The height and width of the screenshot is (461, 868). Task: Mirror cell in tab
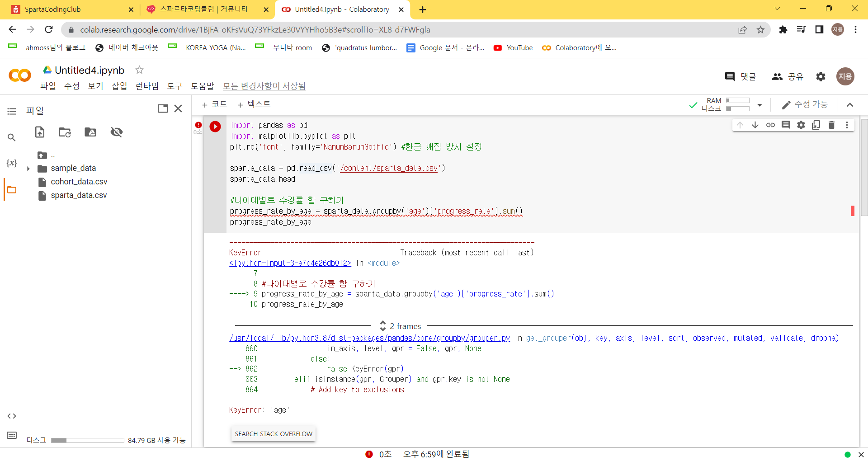tap(816, 125)
